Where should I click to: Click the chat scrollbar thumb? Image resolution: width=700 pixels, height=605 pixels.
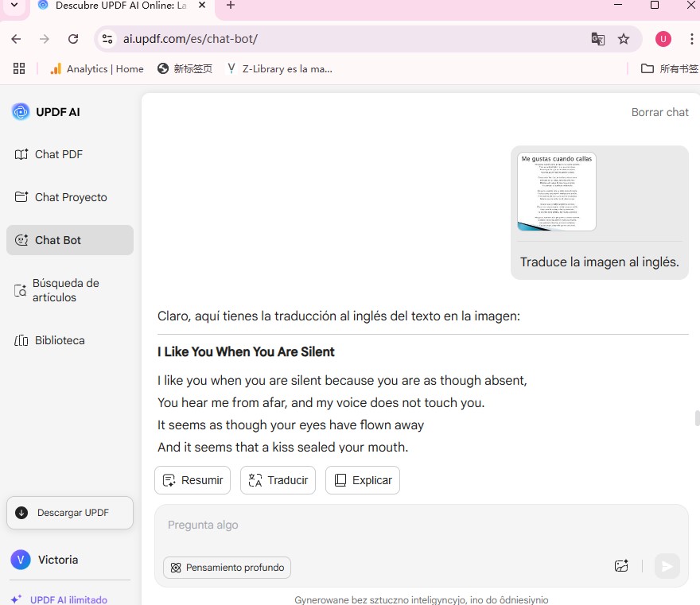point(697,418)
